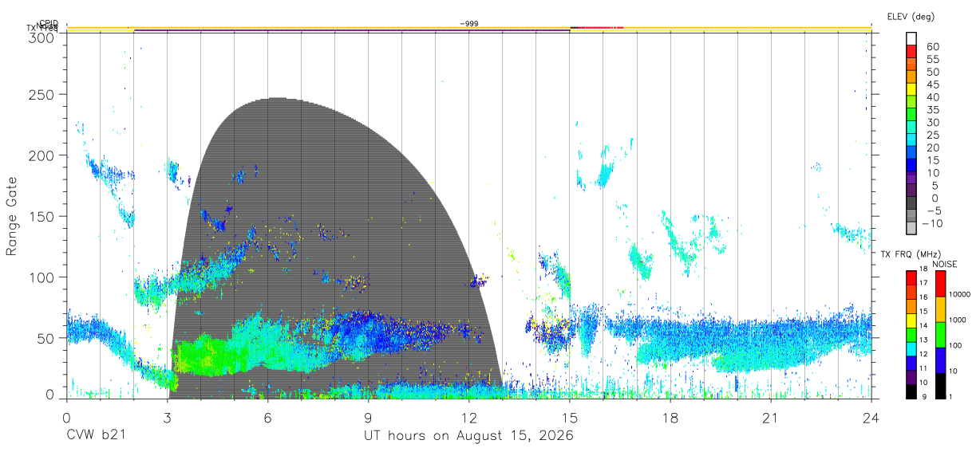This screenshot has height=452, width=980.
Task: Select the white top swatch of ELEV colorbar
Action: 911,37
